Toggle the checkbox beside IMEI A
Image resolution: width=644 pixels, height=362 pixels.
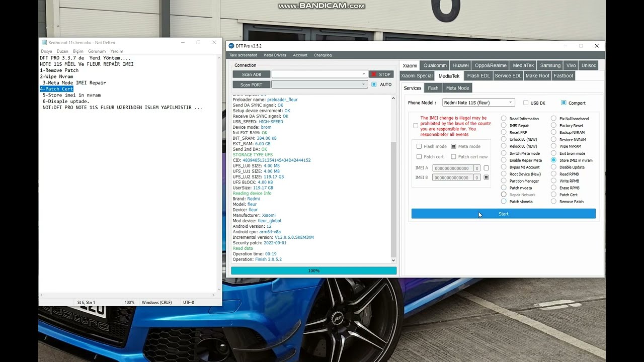486,168
